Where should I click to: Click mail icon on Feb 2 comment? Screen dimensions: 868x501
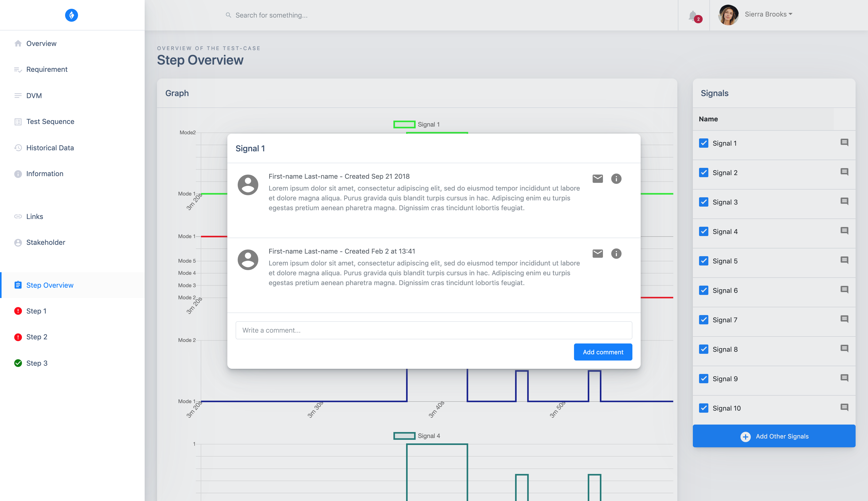coord(598,254)
